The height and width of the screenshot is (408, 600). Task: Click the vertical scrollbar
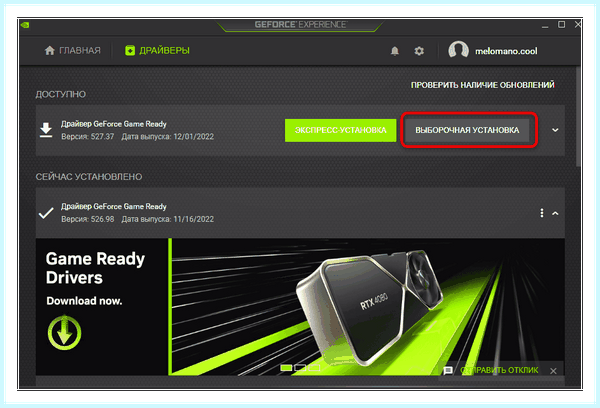tap(578, 116)
